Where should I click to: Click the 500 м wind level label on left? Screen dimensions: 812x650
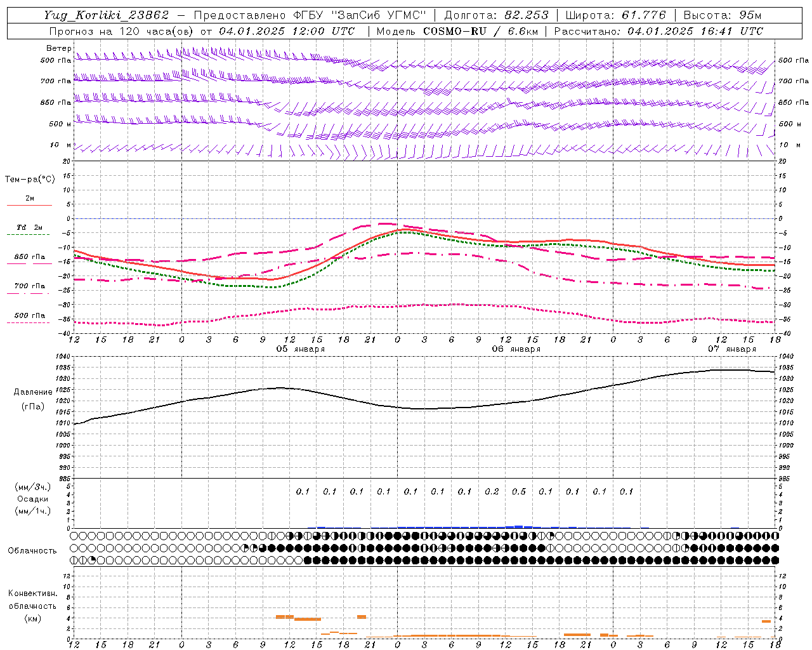(x=60, y=124)
